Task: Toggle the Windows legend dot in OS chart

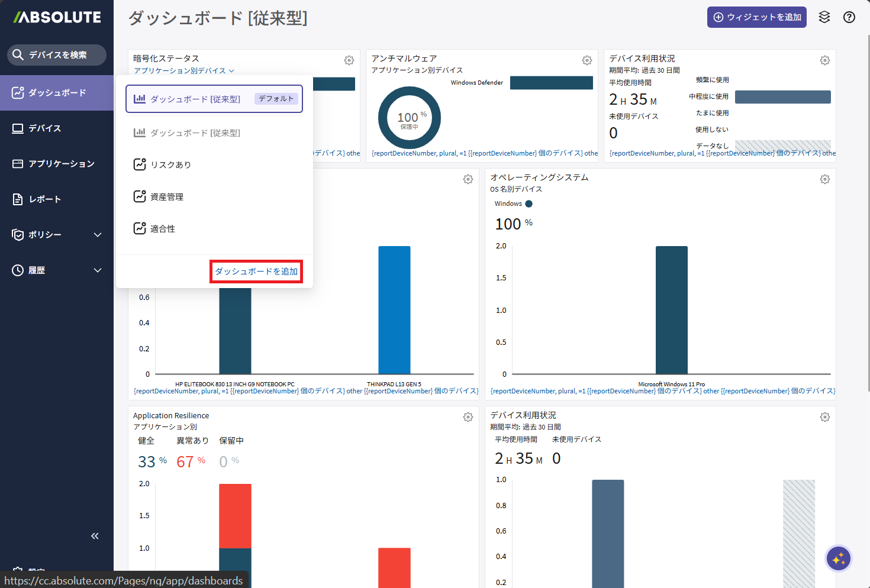Action: pyautogui.click(x=529, y=204)
